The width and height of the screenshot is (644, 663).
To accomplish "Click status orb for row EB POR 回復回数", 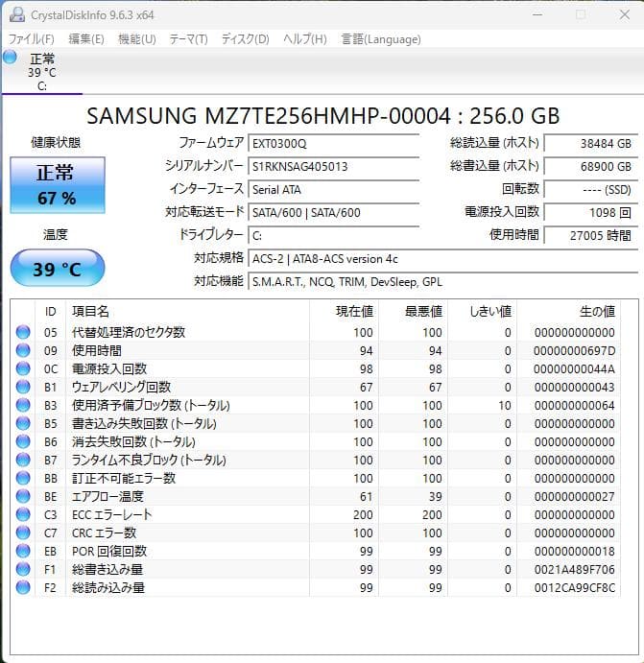I will point(23,551).
